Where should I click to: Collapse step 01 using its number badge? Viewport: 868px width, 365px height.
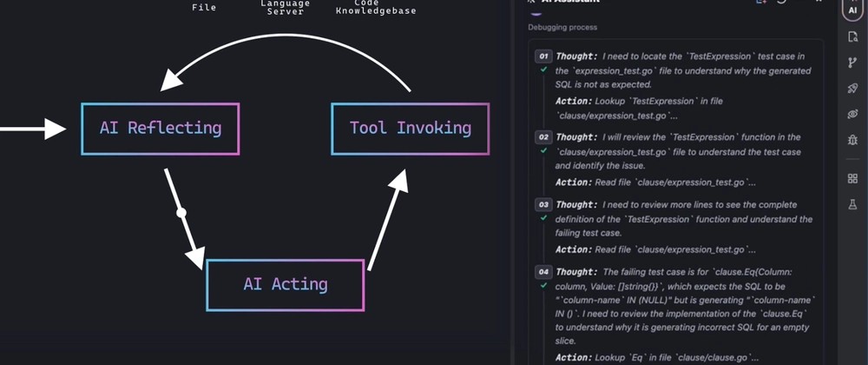coord(543,56)
